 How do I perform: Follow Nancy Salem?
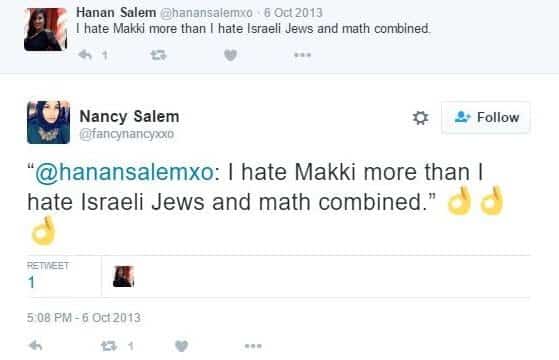486,117
